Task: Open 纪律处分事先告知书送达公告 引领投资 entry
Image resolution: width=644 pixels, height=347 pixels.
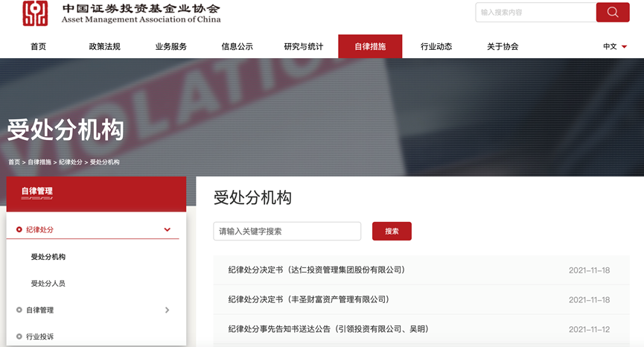Action: coord(328,329)
